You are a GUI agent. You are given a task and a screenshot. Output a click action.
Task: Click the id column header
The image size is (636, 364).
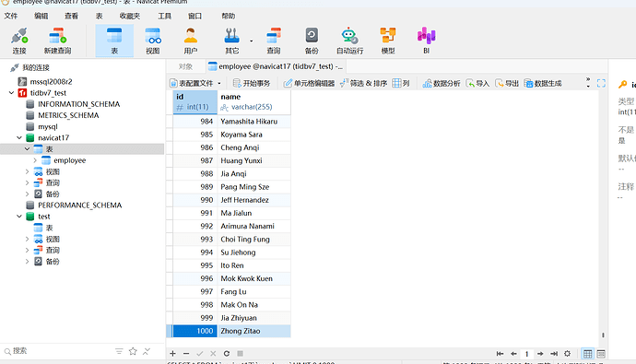(x=195, y=101)
